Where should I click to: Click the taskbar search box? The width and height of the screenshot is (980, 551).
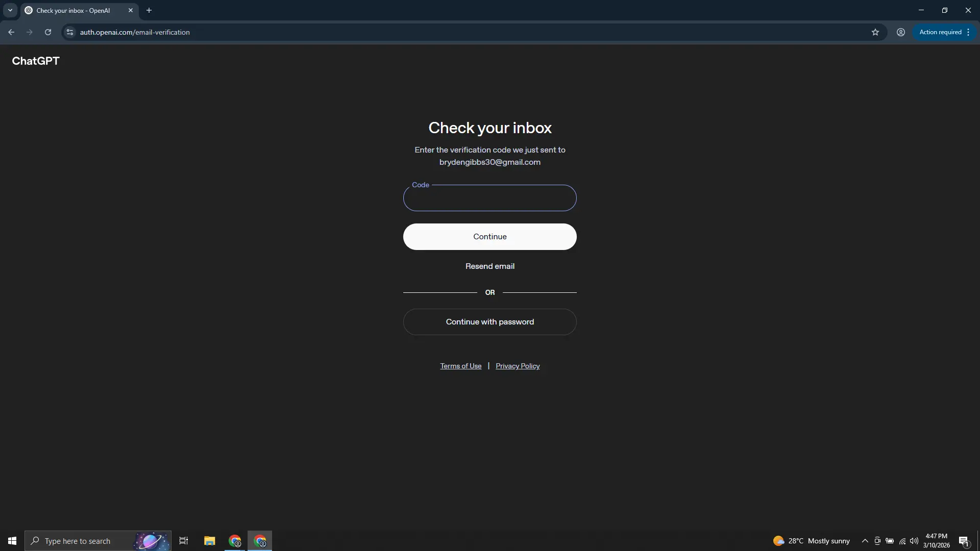(98, 541)
